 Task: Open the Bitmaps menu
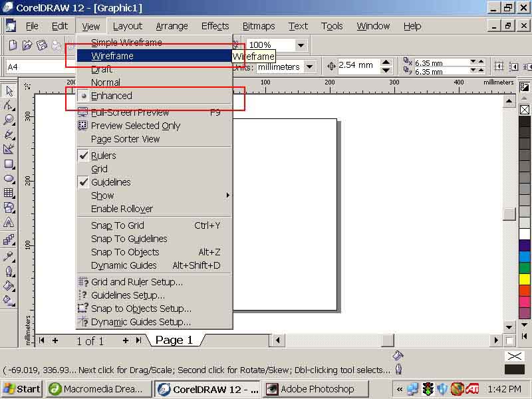click(259, 26)
